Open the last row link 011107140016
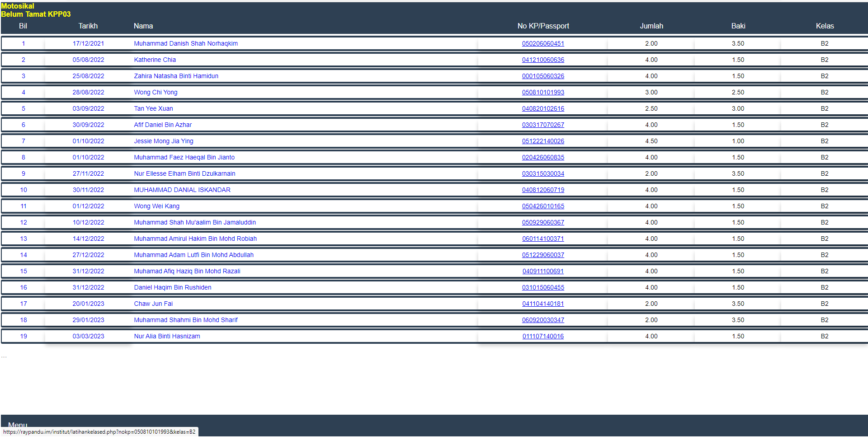868x440 pixels. pos(543,337)
